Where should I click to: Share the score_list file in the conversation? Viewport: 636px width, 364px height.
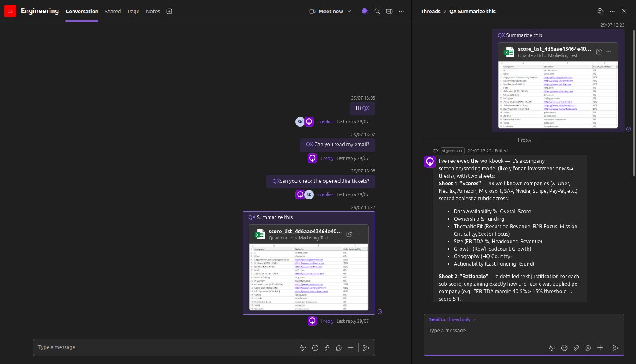349,234
